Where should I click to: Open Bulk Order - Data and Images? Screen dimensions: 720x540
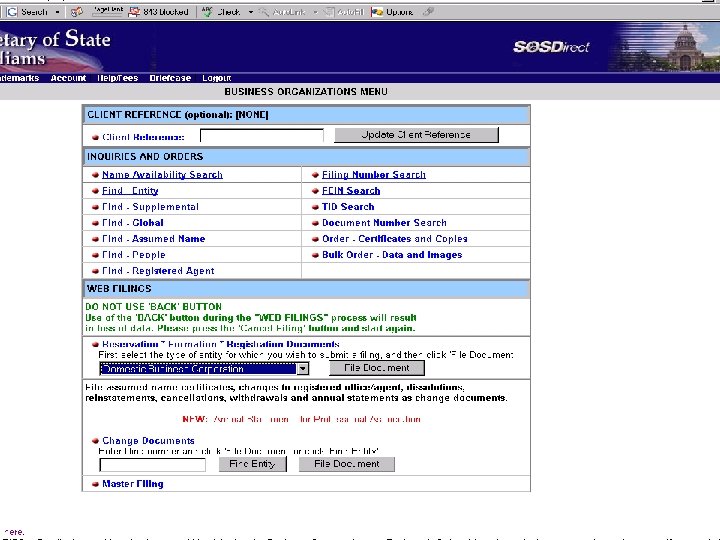pos(392,255)
